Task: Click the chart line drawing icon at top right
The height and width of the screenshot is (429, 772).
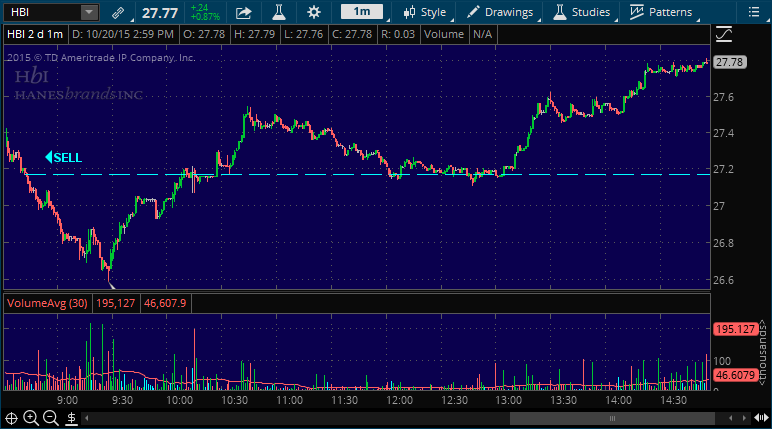Action: click(x=724, y=34)
